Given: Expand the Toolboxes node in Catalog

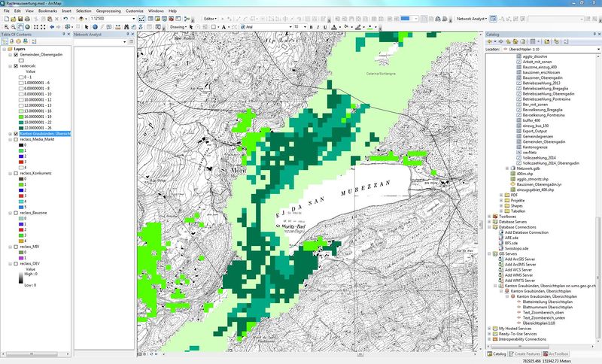Looking at the screenshot, I should (x=491, y=215).
